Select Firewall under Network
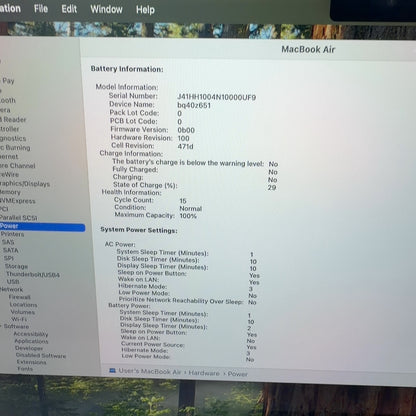Viewport: 416px width, 416px height. click(x=20, y=297)
